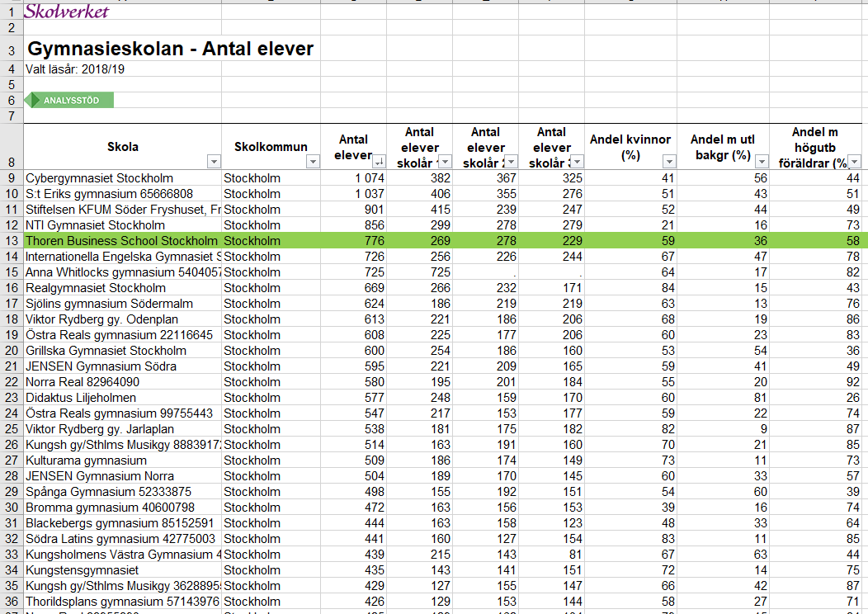Click the green ANALYSSTÖD button
868x614 pixels.
pos(70,100)
